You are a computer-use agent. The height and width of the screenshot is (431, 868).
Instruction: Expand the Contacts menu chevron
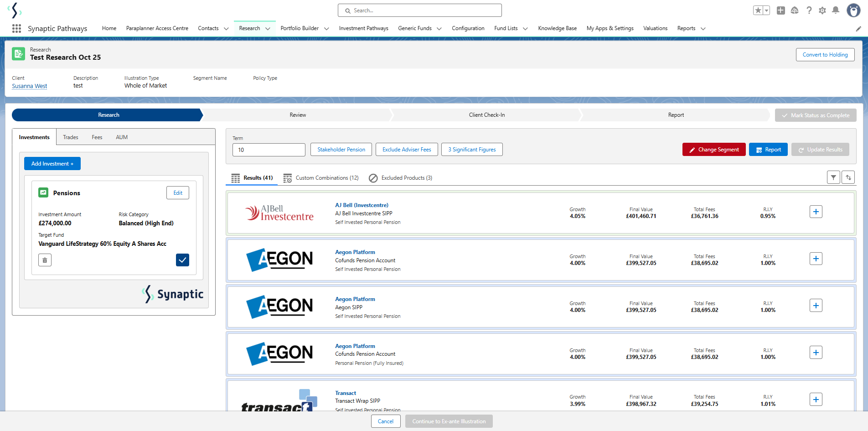tap(226, 29)
